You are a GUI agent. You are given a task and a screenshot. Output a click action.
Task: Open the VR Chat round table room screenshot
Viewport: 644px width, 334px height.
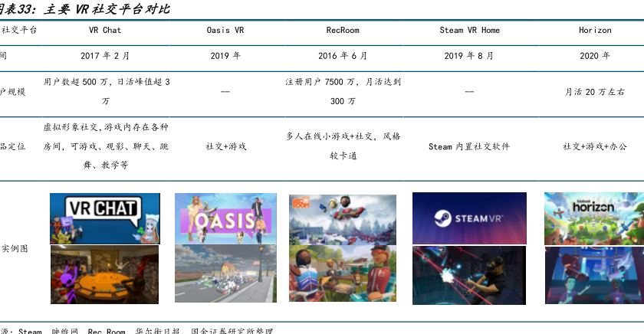(104, 274)
